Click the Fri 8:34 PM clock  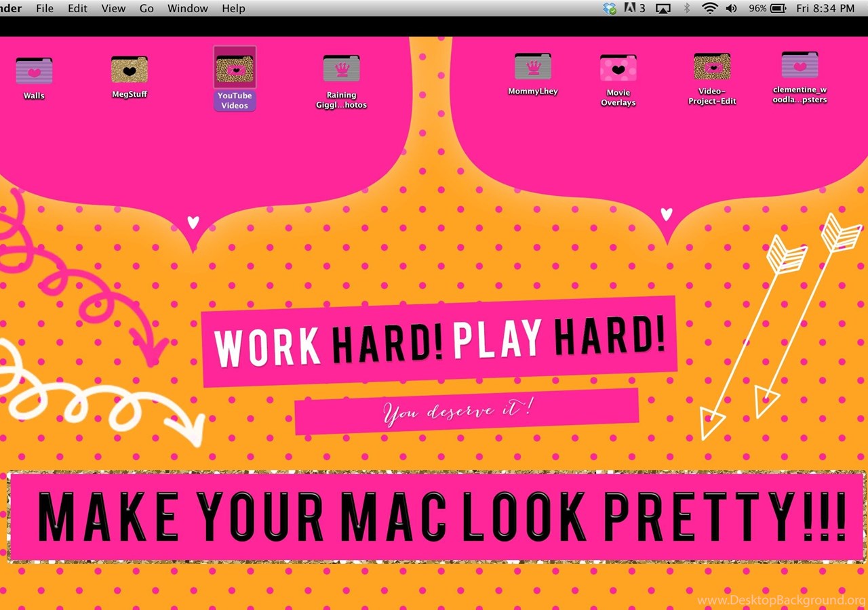tap(825, 8)
